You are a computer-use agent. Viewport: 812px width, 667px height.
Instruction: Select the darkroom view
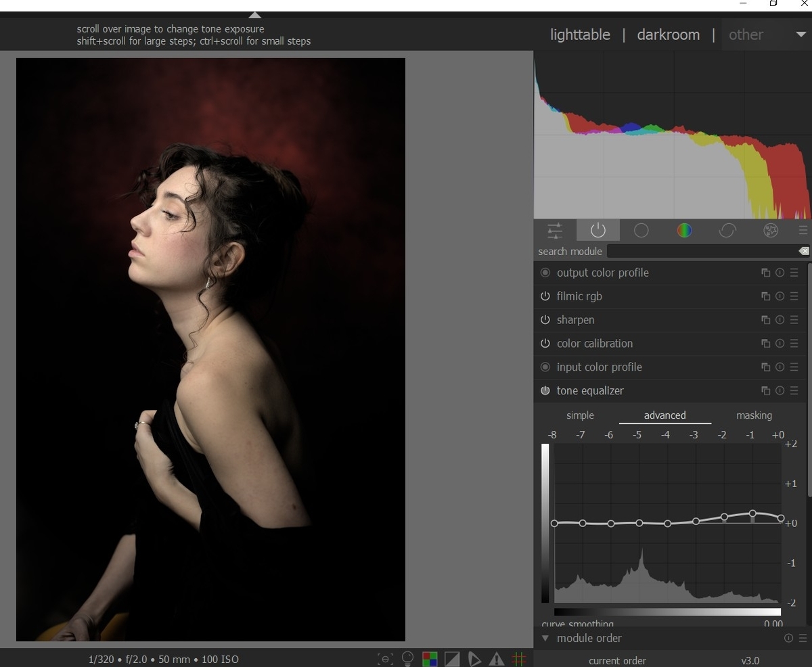(669, 34)
